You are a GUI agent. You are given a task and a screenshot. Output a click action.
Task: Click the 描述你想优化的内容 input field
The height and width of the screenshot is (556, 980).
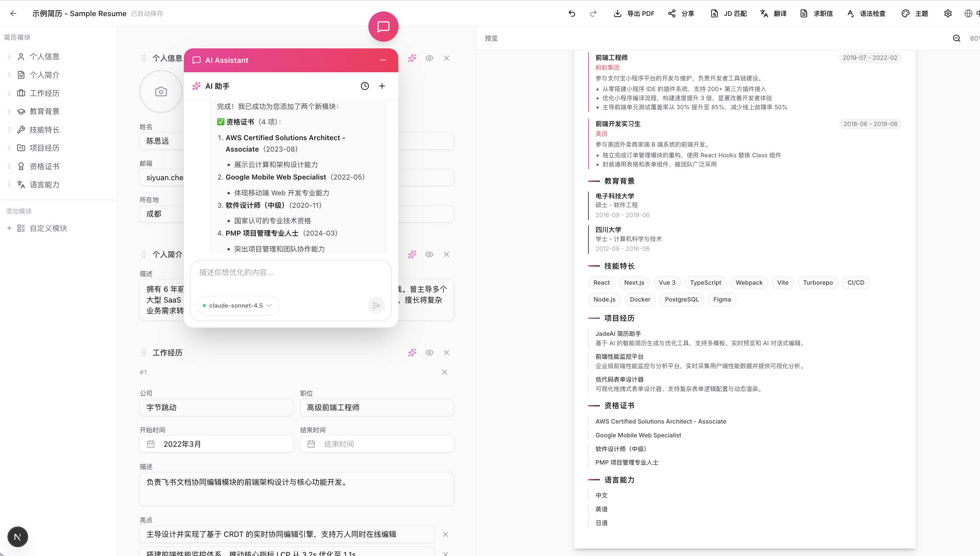(x=290, y=272)
